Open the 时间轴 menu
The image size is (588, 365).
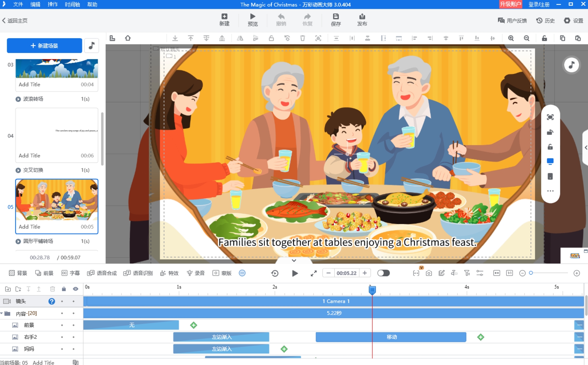(x=72, y=4)
